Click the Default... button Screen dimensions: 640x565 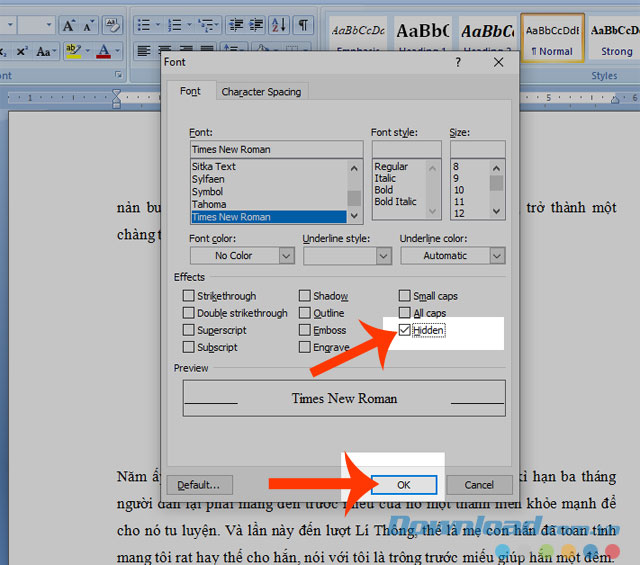coord(199,485)
